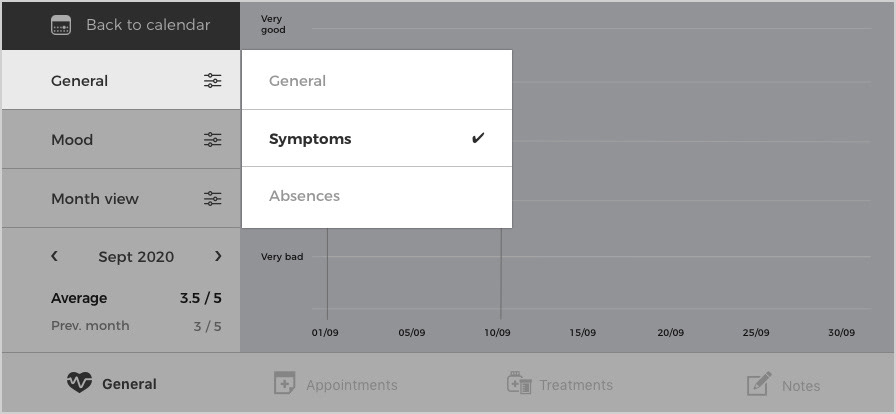Click the calendar icon beside Back to calendar

coord(61,25)
